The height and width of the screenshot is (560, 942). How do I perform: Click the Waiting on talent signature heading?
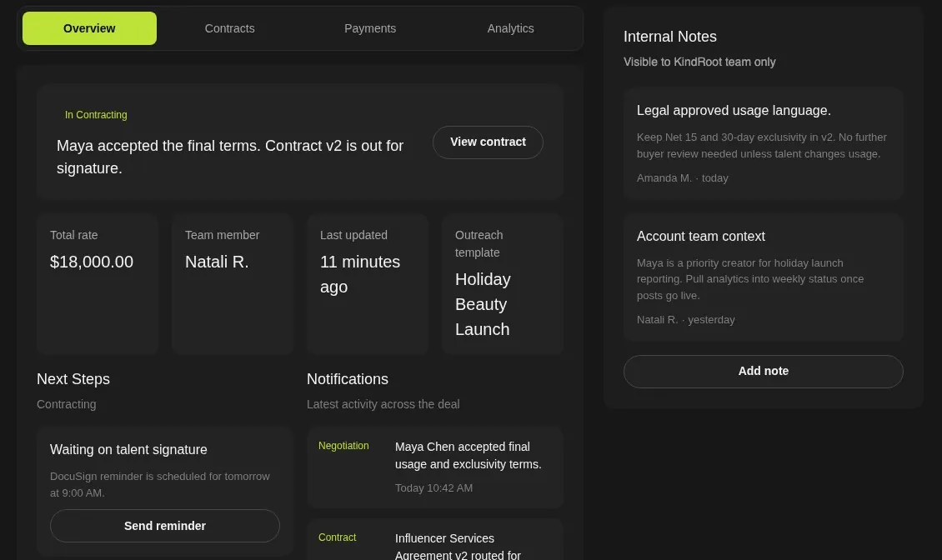click(128, 449)
